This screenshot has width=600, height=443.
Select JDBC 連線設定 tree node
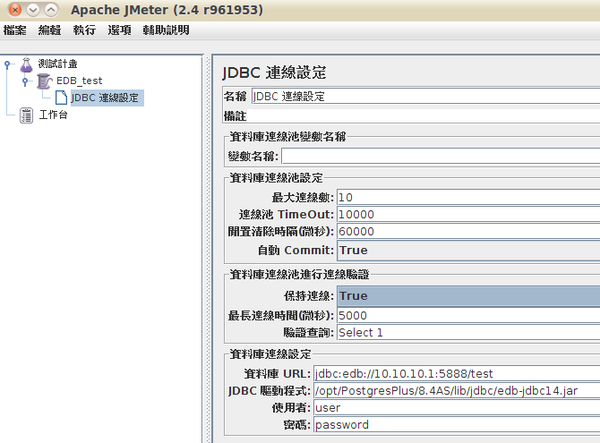pos(107,98)
